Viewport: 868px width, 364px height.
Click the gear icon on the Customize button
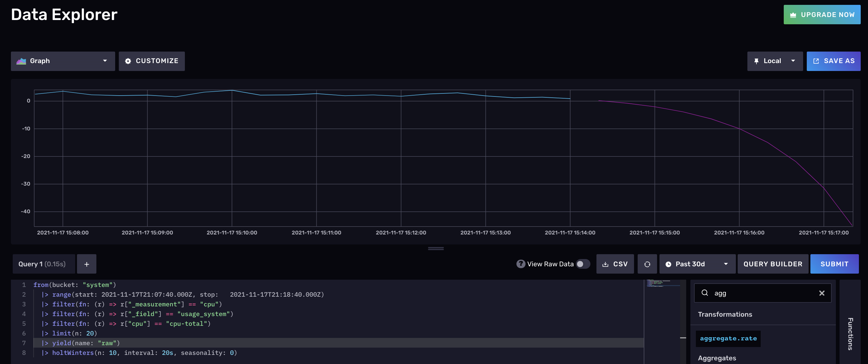pyautogui.click(x=129, y=61)
